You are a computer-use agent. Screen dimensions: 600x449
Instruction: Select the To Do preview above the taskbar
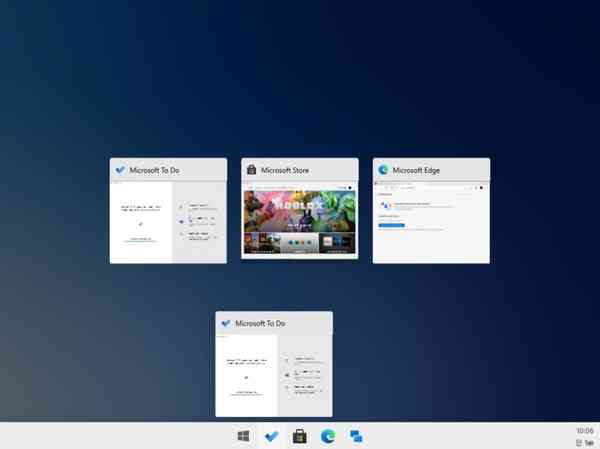click(x=274, y=375)
